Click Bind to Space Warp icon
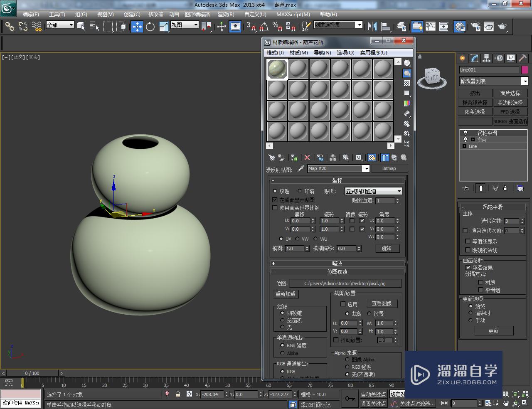The image size is (532, 409). [x=37, y=27]
